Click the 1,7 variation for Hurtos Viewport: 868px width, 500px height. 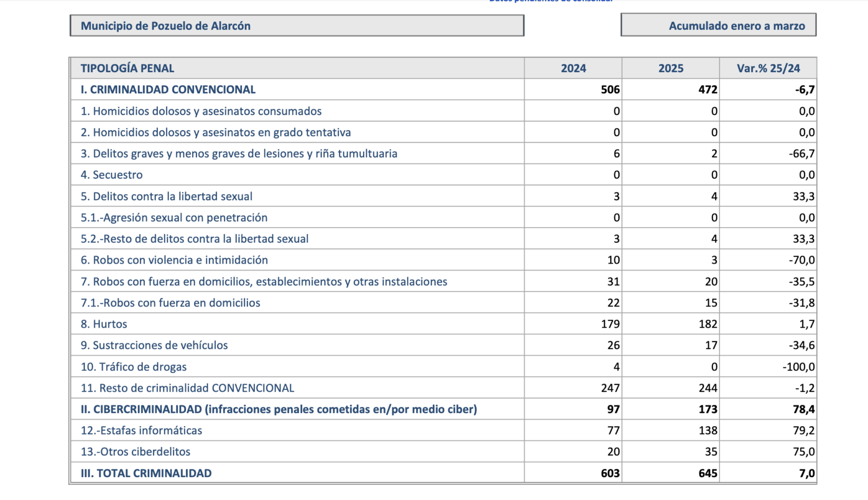807,324
